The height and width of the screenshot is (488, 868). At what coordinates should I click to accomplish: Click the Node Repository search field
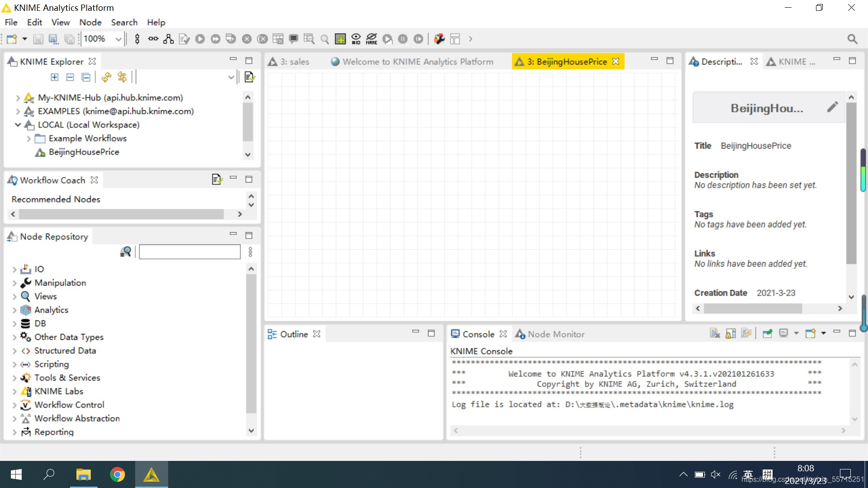click(x=189, y=252)
